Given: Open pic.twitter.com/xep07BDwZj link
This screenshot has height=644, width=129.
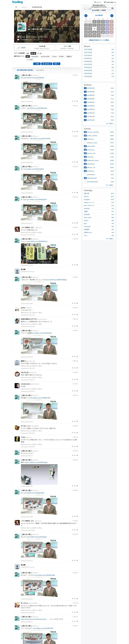Looking at the screenshot, I should click(34, 78).
